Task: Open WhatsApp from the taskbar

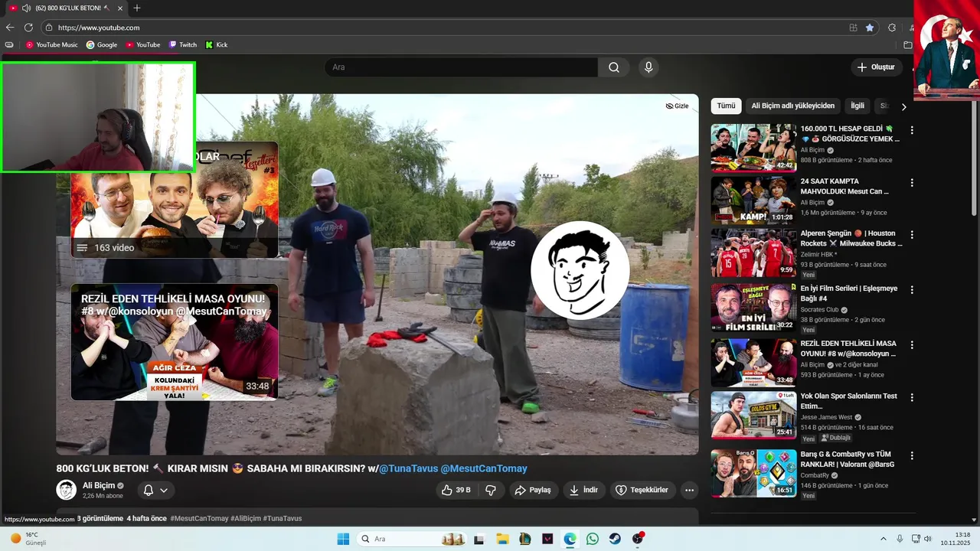Action: tap(593, 539)
